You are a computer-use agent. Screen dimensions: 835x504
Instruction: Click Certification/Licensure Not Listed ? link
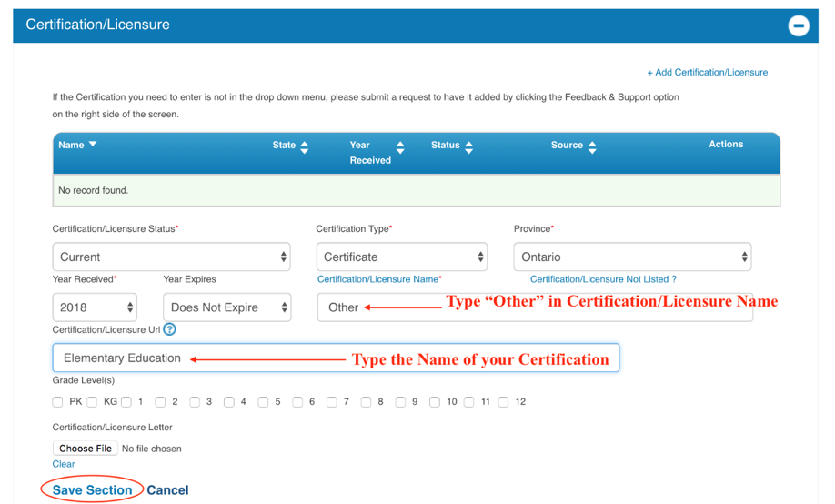tap(603, 279)
